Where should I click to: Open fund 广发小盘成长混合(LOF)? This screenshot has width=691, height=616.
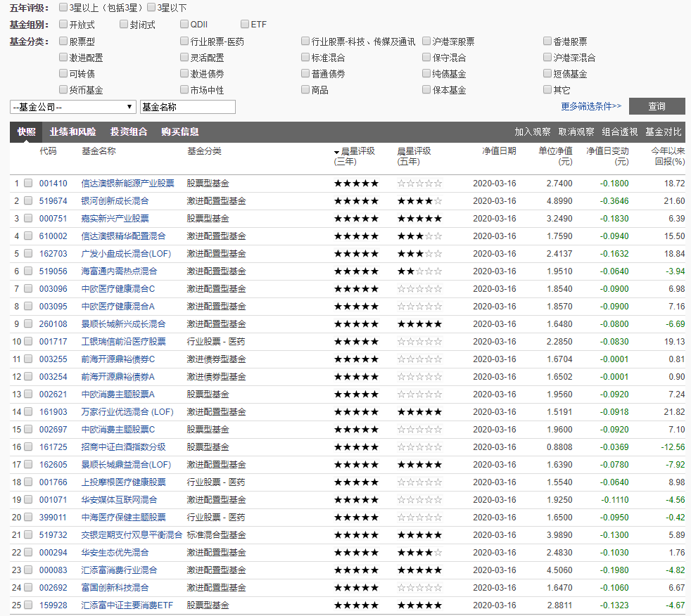coord(126,254)
